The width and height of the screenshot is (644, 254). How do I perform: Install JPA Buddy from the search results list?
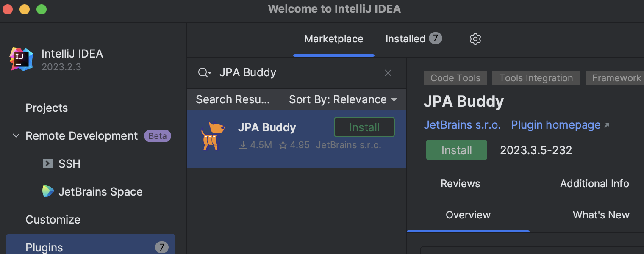pyautogui.click(x=364, y=127)
